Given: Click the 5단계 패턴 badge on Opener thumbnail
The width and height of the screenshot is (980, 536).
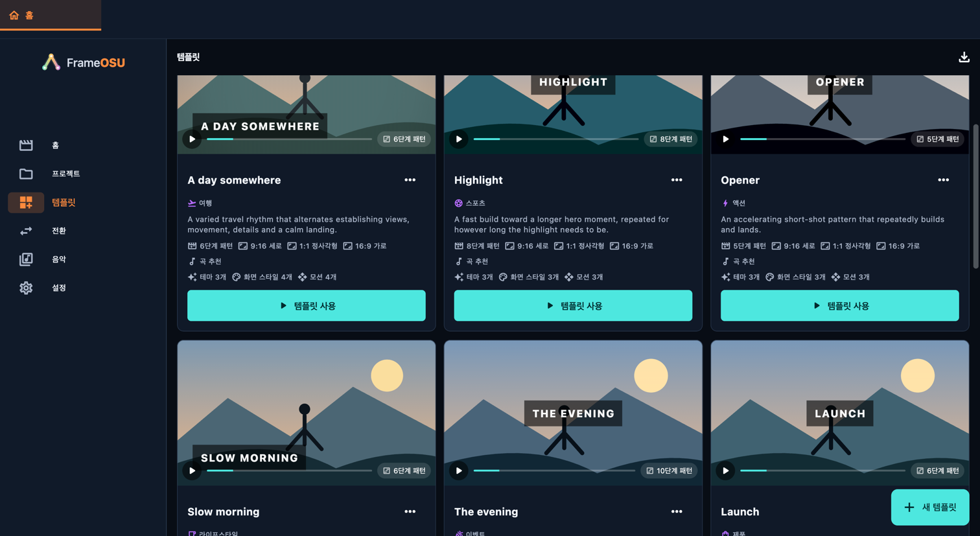Looking at the screenshot, I should point(938,139).
